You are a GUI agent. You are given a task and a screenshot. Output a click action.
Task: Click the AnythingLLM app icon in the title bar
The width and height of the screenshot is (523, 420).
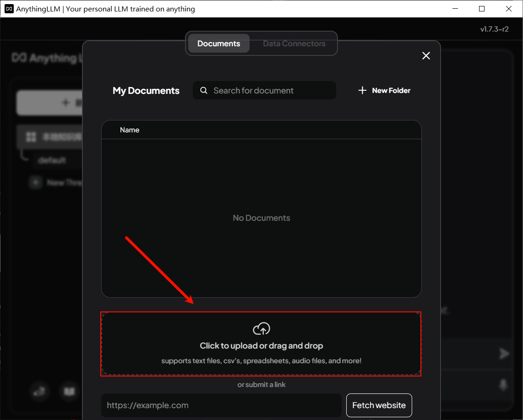(x=9, y=9)
